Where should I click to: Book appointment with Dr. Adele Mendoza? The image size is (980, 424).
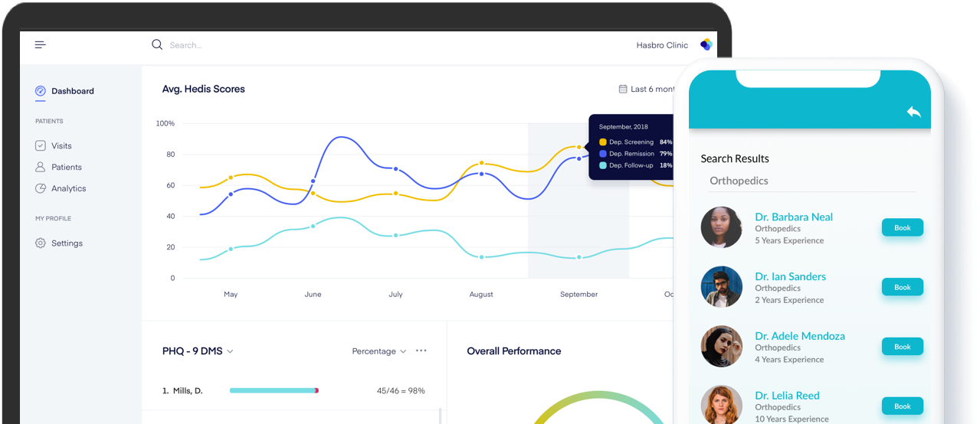tap(903, 347)
